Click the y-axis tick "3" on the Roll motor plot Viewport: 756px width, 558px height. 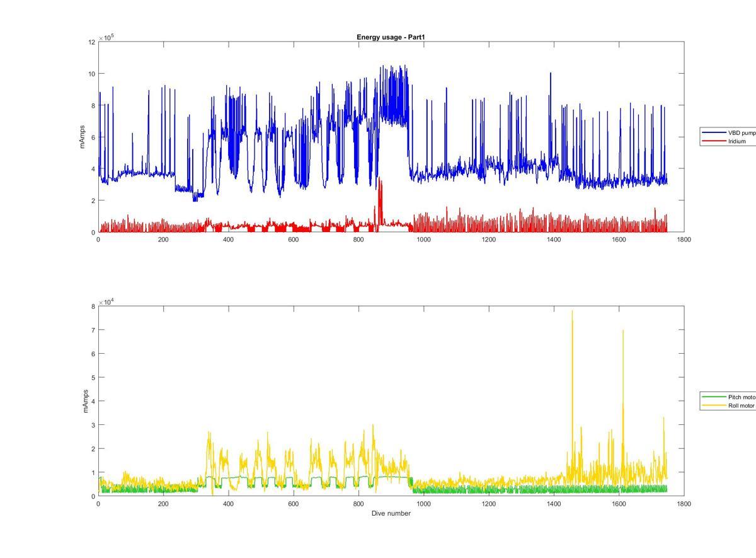click(x=93, y=425)
